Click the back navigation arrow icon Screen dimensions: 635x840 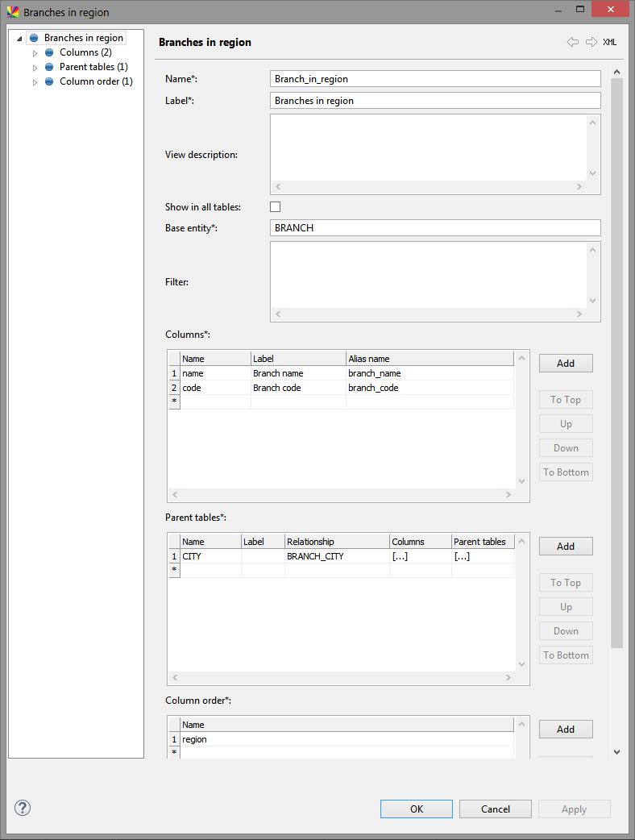(573, 42)
